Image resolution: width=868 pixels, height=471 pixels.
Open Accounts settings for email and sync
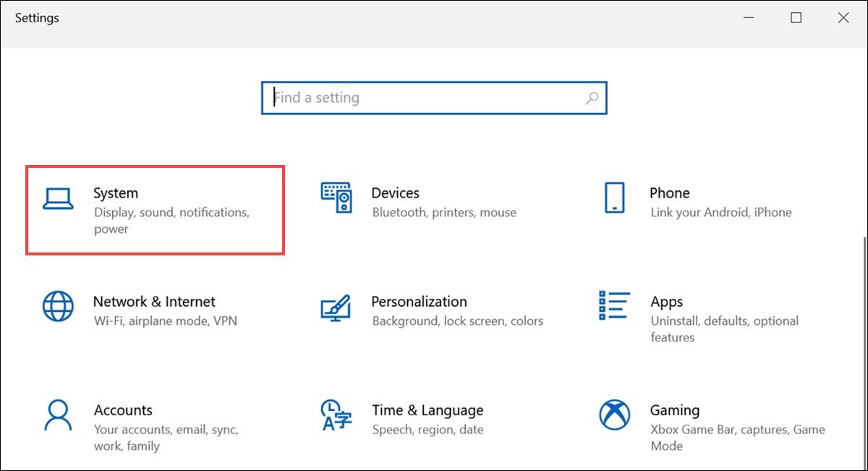(137, 420)
